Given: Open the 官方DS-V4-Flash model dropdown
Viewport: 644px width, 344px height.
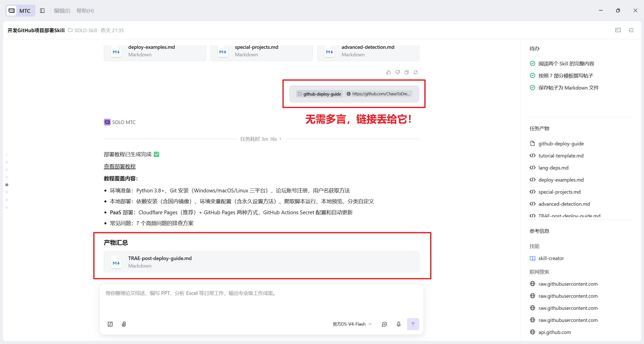Looking at the screenshot, I should click(352, 324).
